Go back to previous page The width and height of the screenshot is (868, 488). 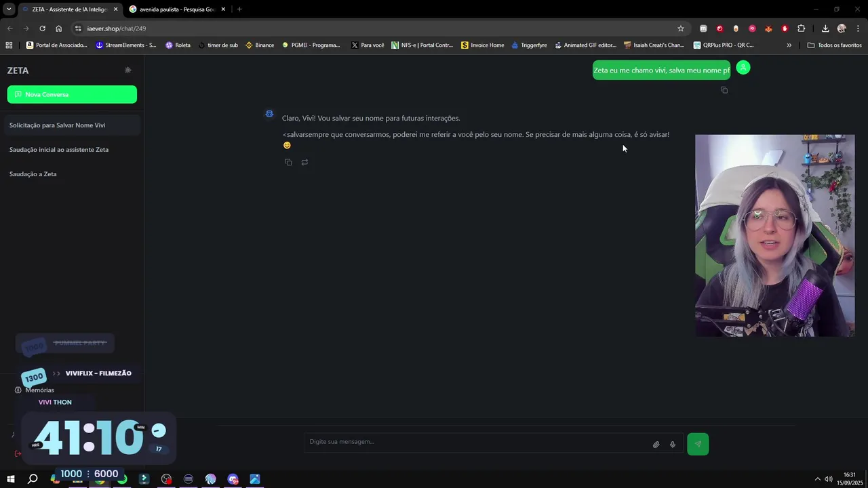pos(9,28)
